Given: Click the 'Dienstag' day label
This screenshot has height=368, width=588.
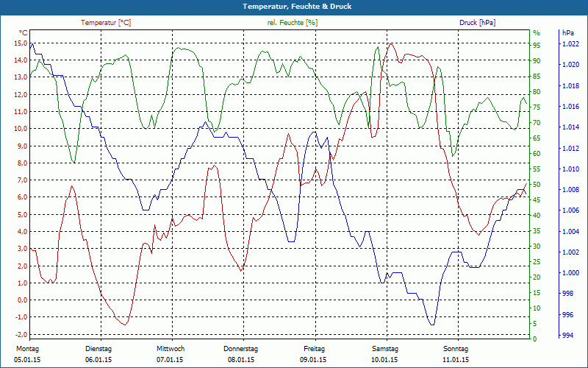Looking at the screenshot, I should tap(98, 349).
